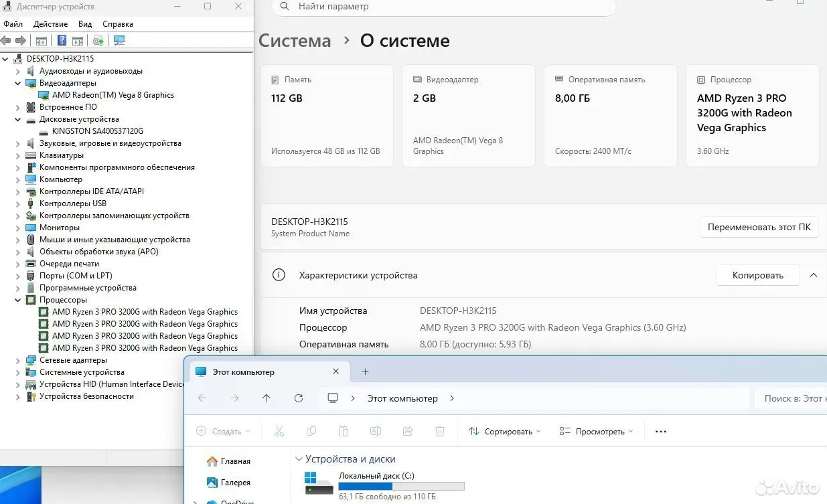The width and height of the screenshot is (827, 504).
Task: Click the Найти параметр search field
Action: pos(444,7)
